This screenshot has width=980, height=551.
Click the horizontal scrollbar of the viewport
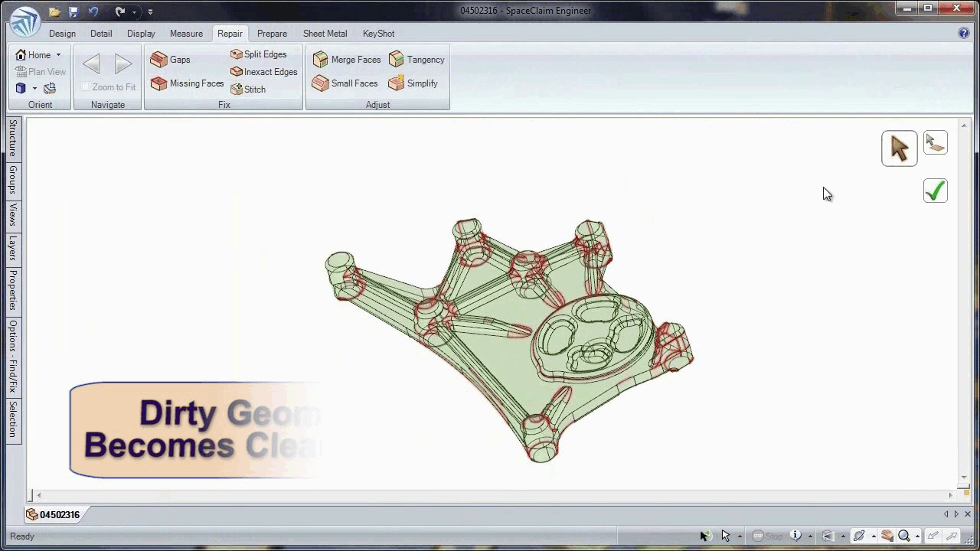[495, 495]
